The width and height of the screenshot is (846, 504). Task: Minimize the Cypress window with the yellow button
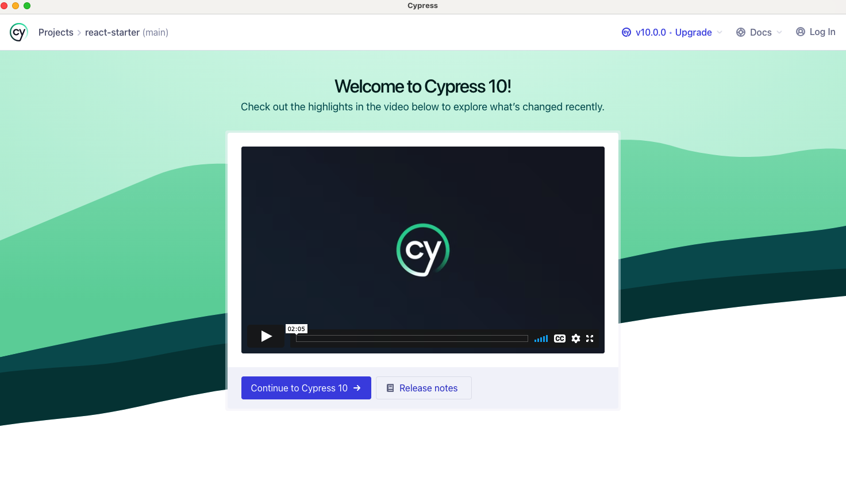[x=16, y=6]
